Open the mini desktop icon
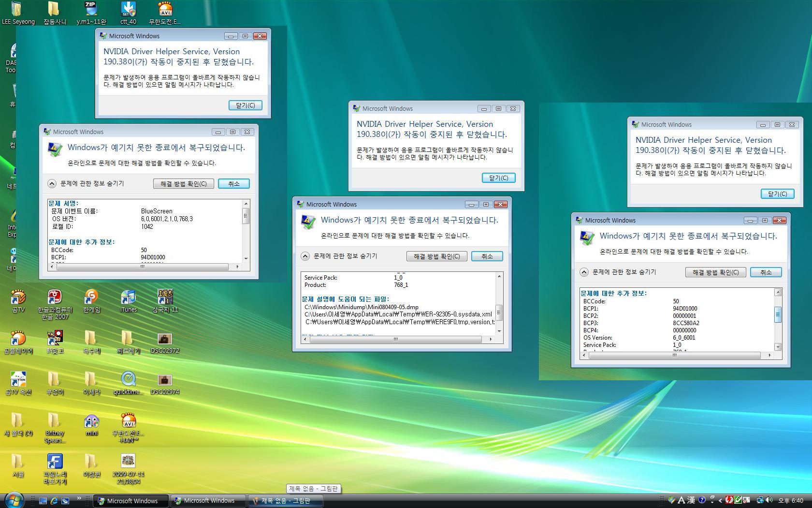812x508 pixels. [91, 425]
